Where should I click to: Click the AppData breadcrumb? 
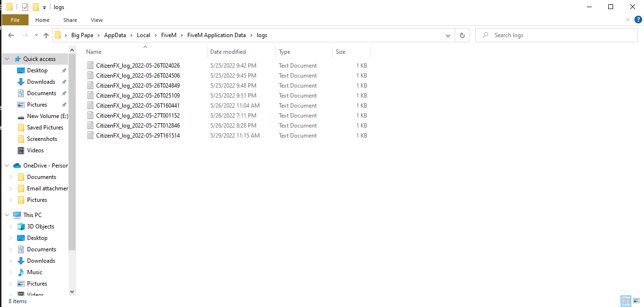point(115,35)
